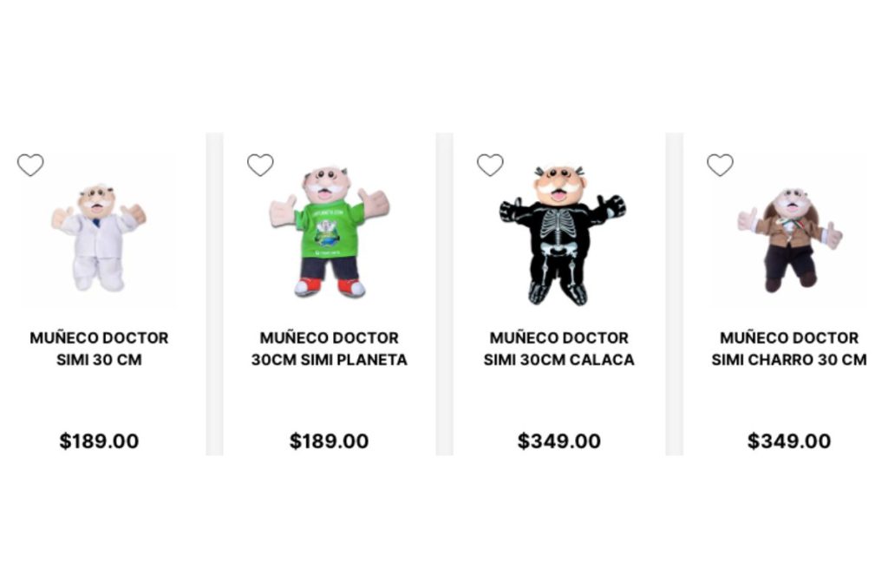Open the 'MUÑECO DOCTOR SIMI 30 CM' title
Viewport: 888px width, 588px height.
99,349
